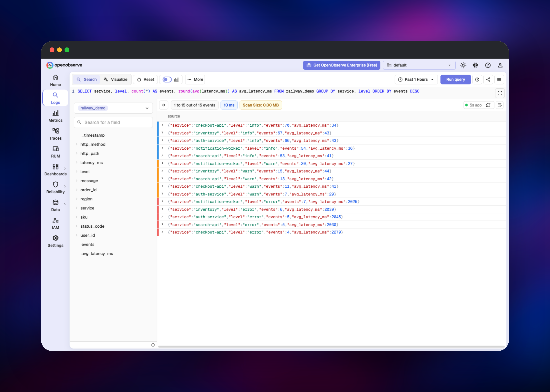The height and width of the screenshot is (392, 550).
Task: Click the inventory info log row
Action: [332, 133]
